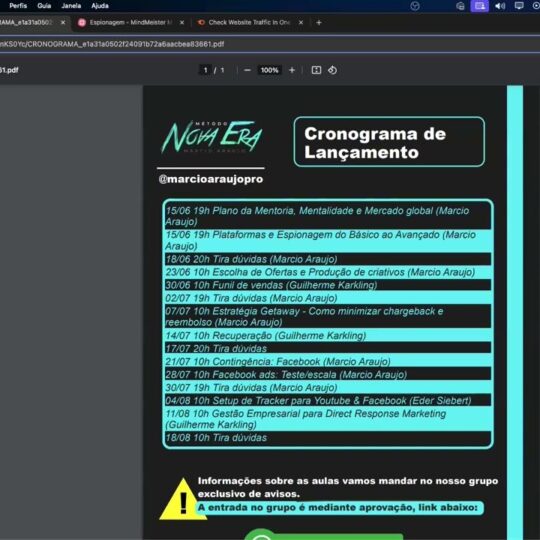Select the '02/07 19h Tira dúvidas' row
The height and width of the screenshot is (540, 540).
pos(328,298)
